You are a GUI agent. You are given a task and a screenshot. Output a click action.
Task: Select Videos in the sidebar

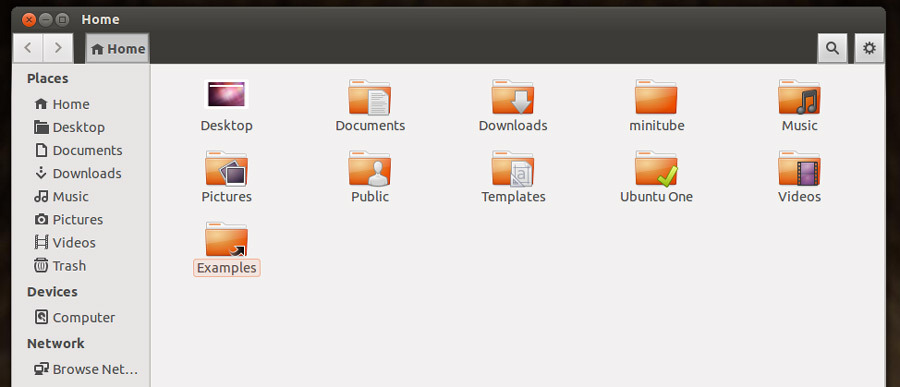(81, 243)
